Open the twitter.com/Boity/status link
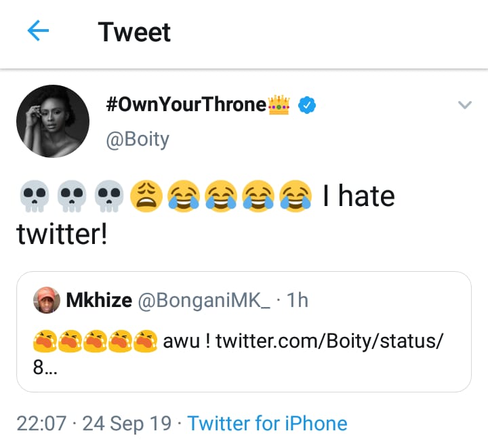488x448 pixels. tap(329, 341)
